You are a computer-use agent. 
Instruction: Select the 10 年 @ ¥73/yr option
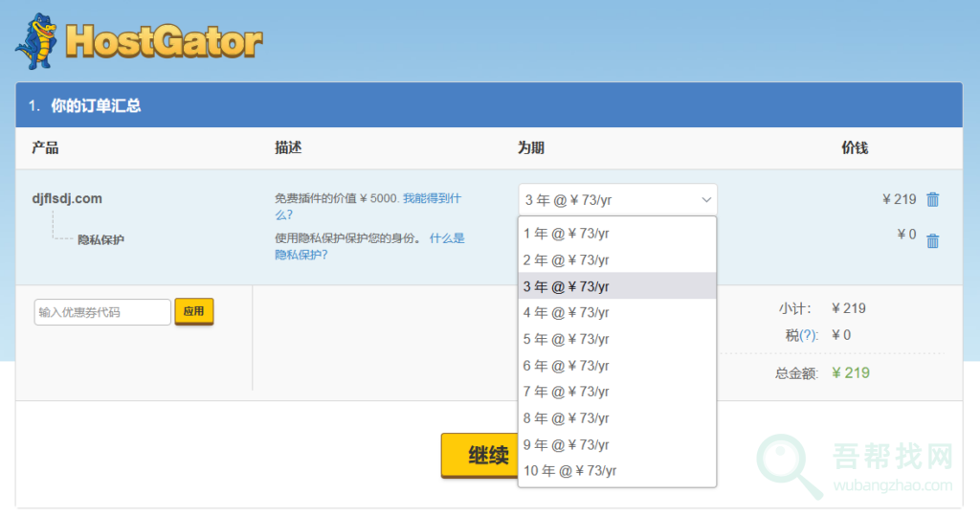coord(617,470)
